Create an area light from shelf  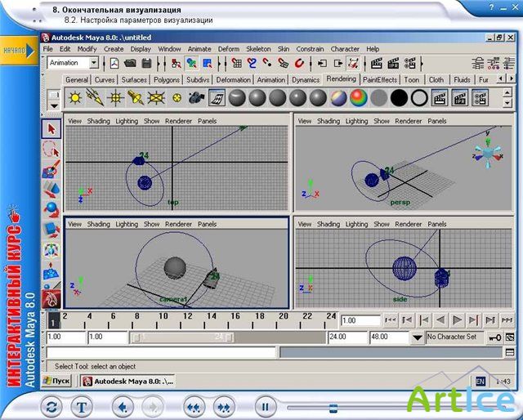click(x=156, y=98)
